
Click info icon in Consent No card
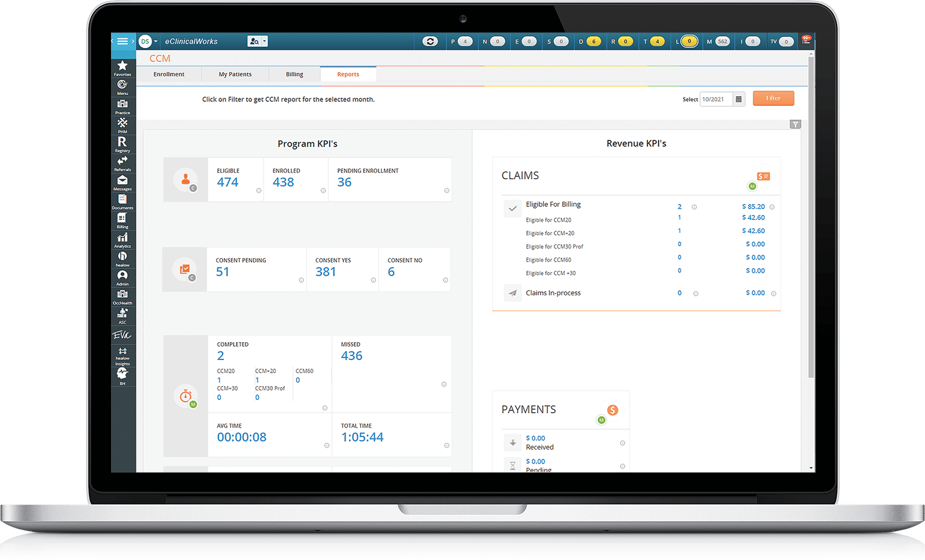click(x=445, y=280)
